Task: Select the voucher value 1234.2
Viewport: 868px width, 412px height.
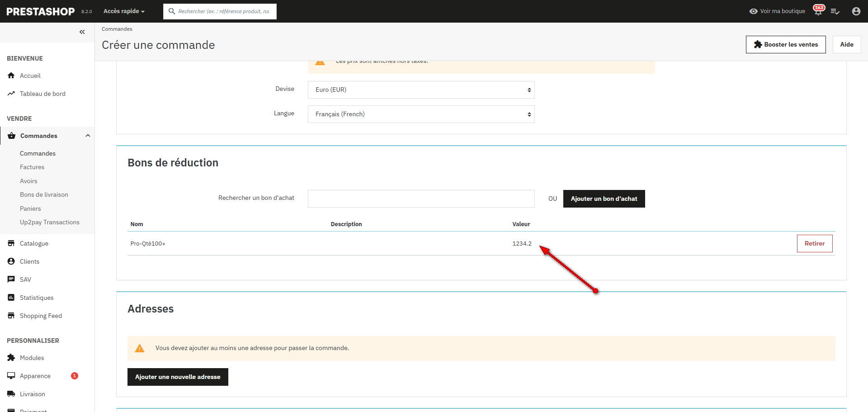Action: tap(522, 243)
